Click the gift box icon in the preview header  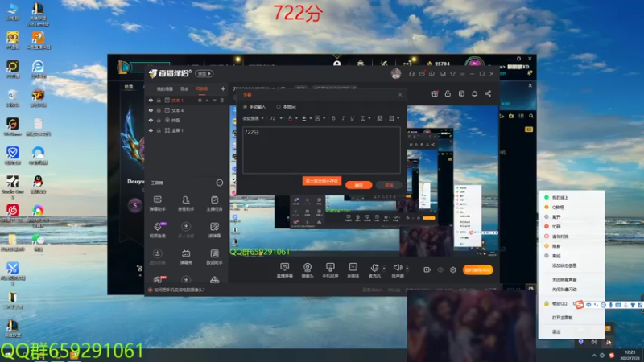pos(435,93)
